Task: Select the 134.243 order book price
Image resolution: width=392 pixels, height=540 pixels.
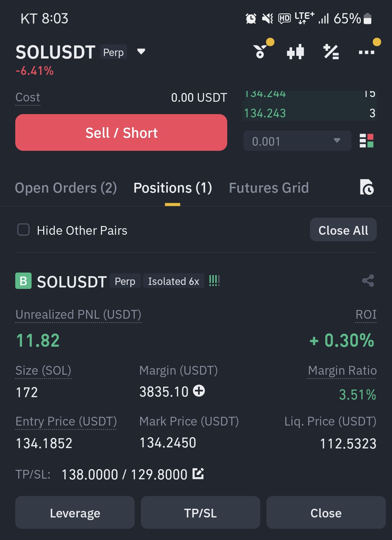Action: click(265, 113)
